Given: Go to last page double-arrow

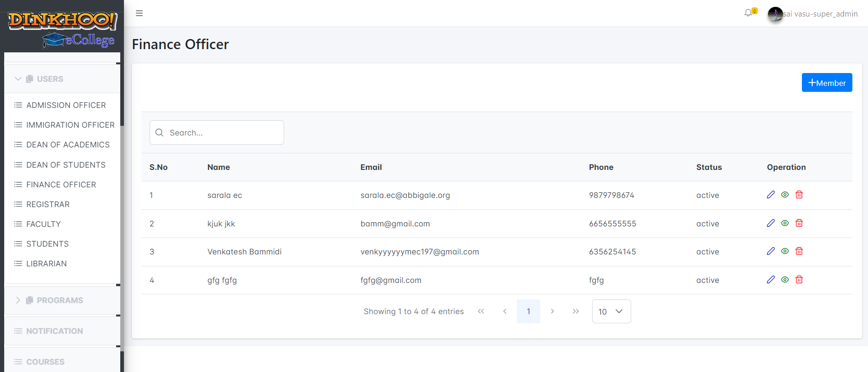Looking at the screenshot, I should pos(576,311).
